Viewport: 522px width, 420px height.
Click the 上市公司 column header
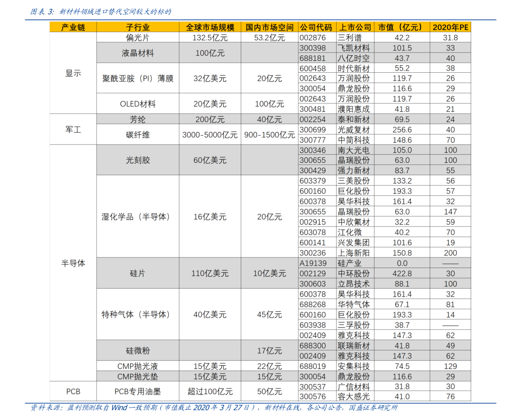click(x=355, y=27)
